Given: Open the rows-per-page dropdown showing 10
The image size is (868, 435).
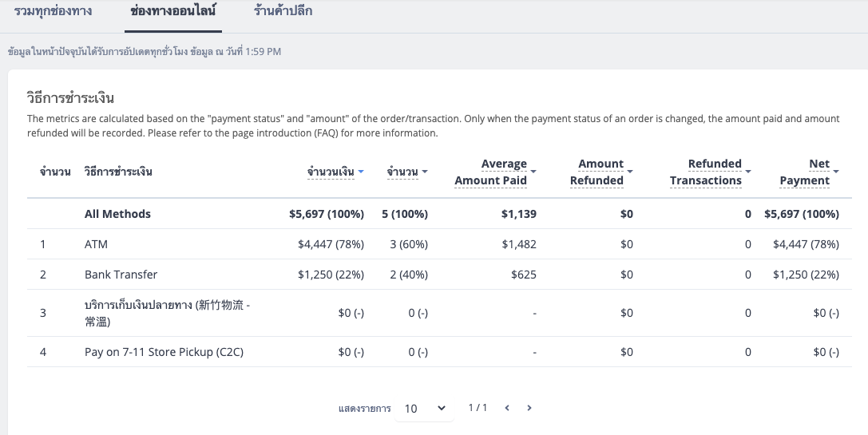Looking at the screenshot, I should pos(425,409).
